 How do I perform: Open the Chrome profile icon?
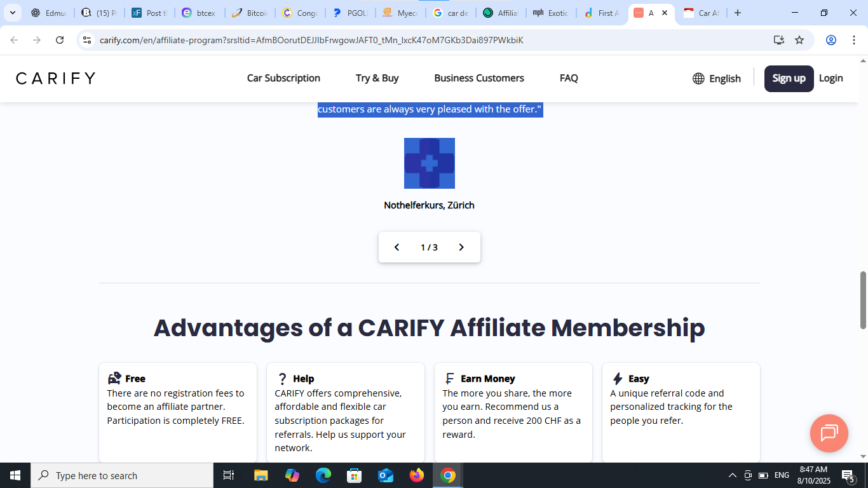[x=831, y=40]
